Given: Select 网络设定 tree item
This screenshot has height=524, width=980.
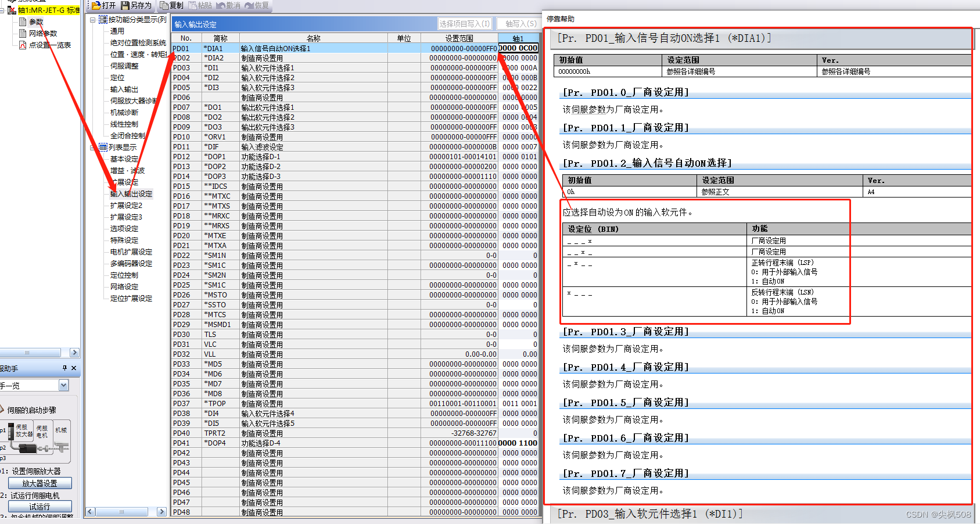Looking at the screenshot, I should tap(124, 286).
